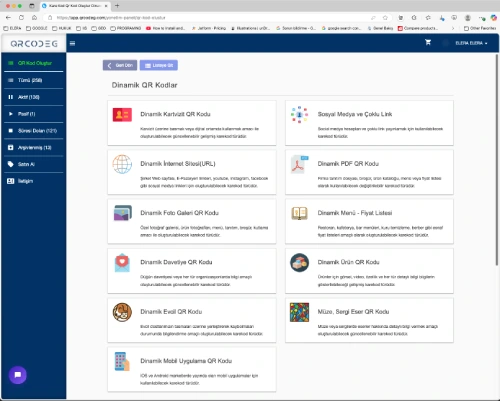The width and height of the screenshot is (500, 401).
Task: Expand the user account dropdown in header
Action: (471, 43)
